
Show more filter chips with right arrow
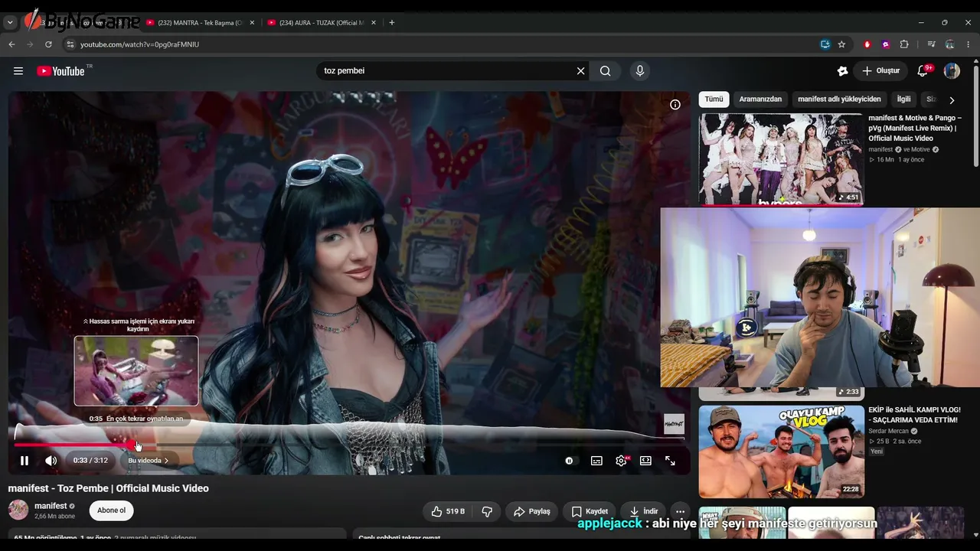click(x=952, y=100)
